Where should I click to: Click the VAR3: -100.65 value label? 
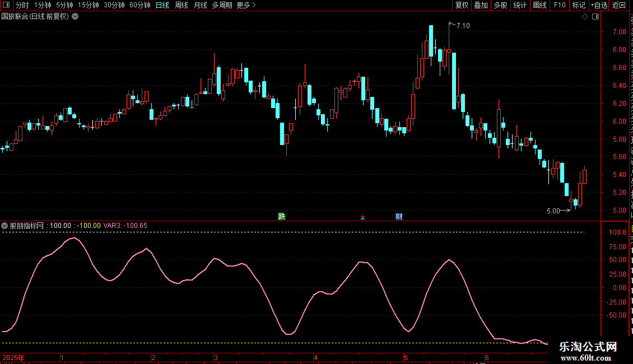coord(125,226)
